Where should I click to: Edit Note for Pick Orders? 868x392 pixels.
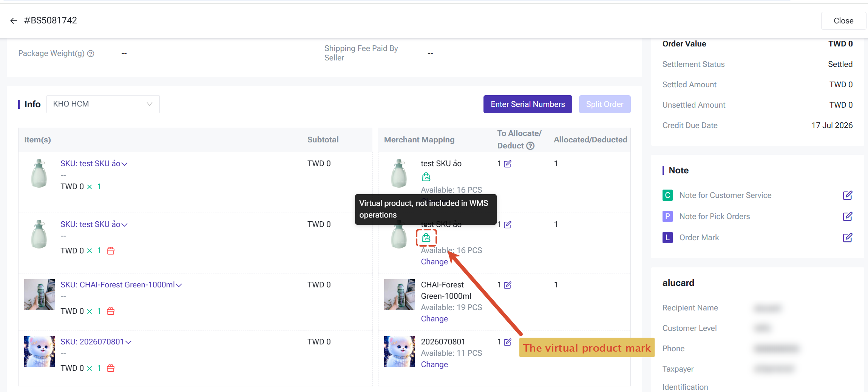click(x=848, y=216)
